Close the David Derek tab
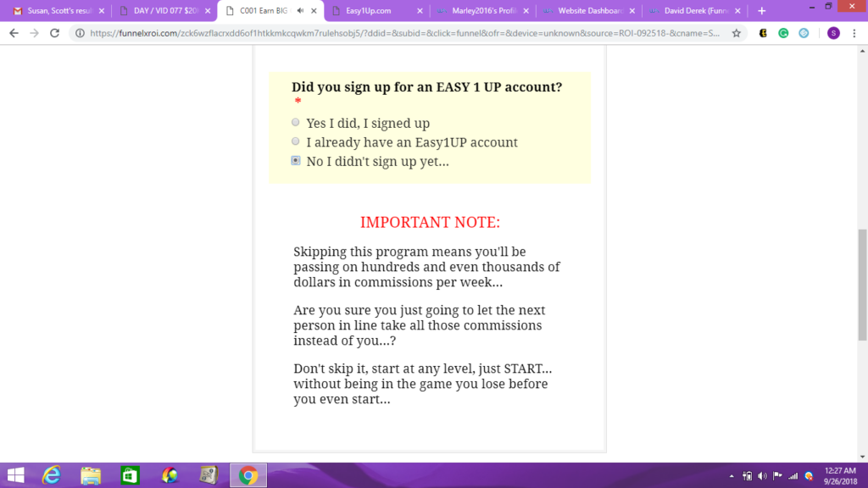 point(737,10)
